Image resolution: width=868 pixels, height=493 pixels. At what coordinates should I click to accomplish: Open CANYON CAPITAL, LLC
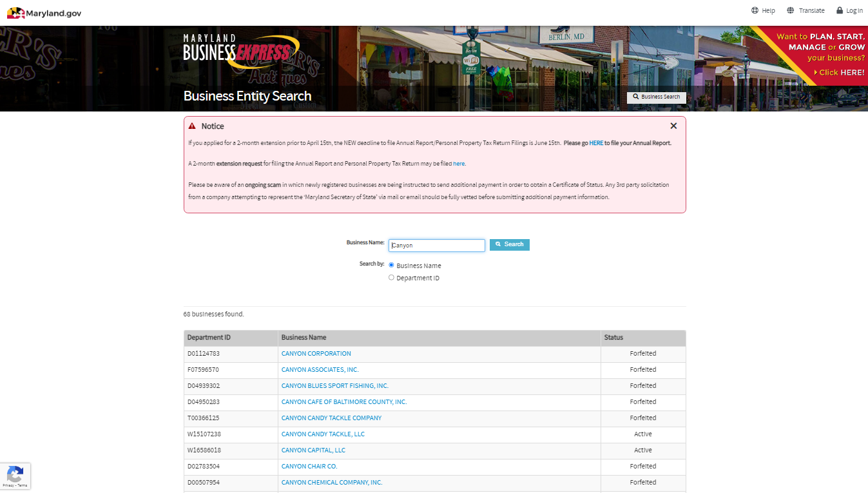(x=313, y=450)
